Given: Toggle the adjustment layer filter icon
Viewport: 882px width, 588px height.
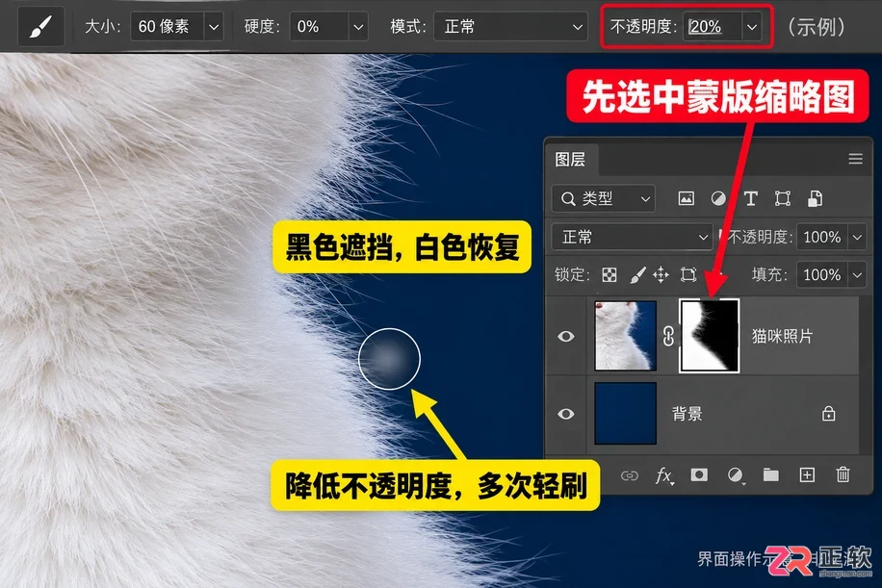Looking at the screenshot, I should coord(717,198).
